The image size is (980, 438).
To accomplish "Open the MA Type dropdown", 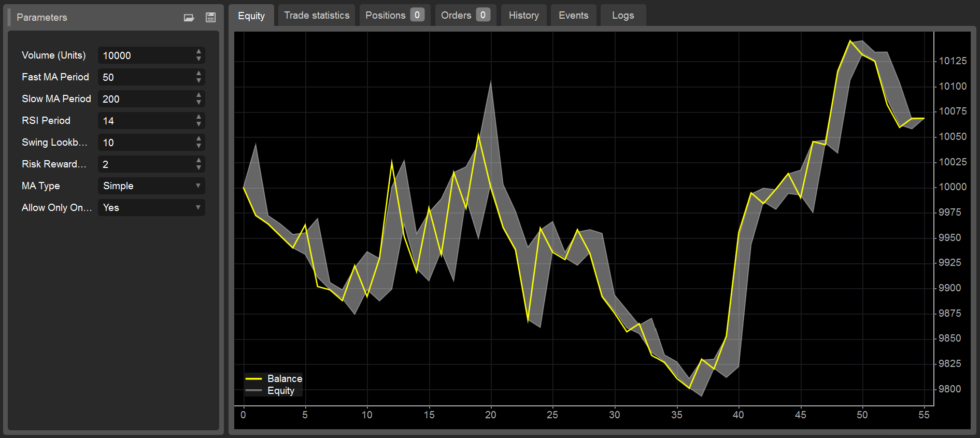I will (x=151, y=186).
